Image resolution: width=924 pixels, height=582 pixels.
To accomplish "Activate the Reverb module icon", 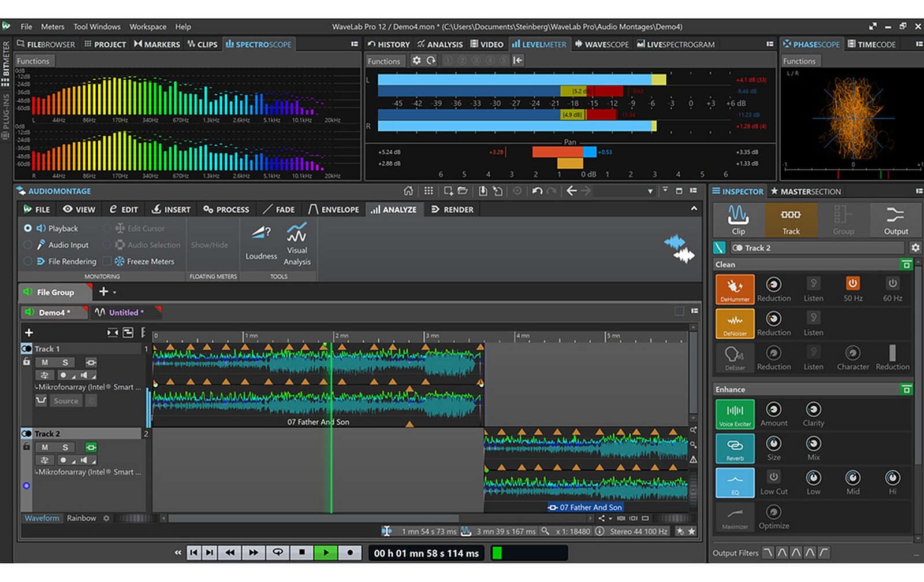I will coord(735,448).
